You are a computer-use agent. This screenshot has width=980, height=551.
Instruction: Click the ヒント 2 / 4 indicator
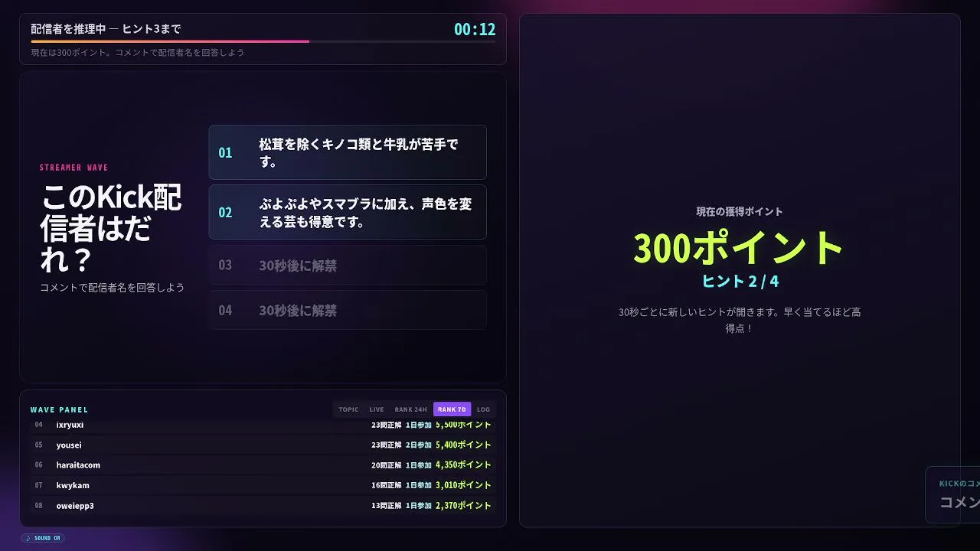point(740,282)
